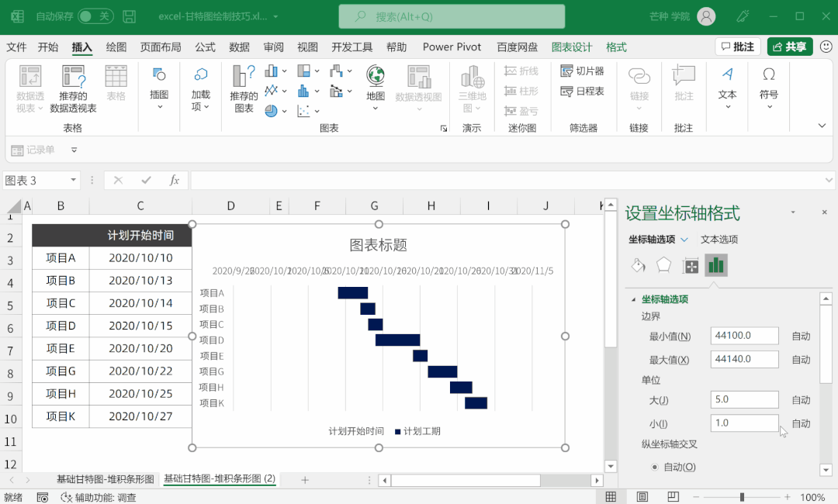Viewport: 838px width, 504px height.
Task: Click the Insert Function fx icon
Action: tap(175, 181)
